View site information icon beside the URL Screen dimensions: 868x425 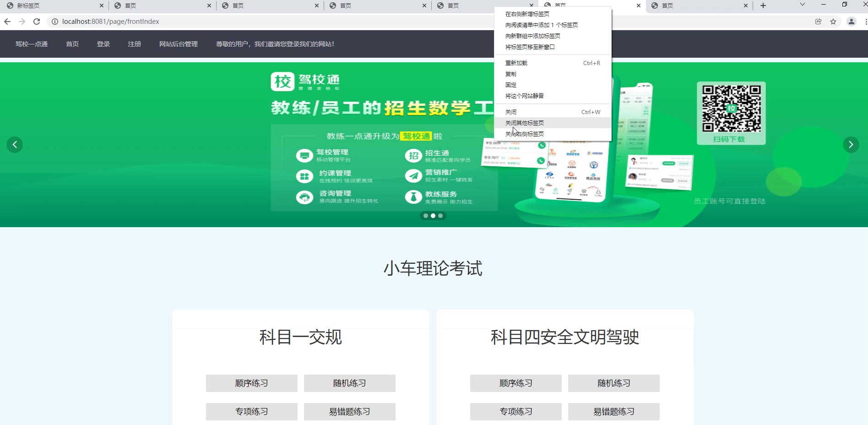pyautogui.click(x=55, y=22)
